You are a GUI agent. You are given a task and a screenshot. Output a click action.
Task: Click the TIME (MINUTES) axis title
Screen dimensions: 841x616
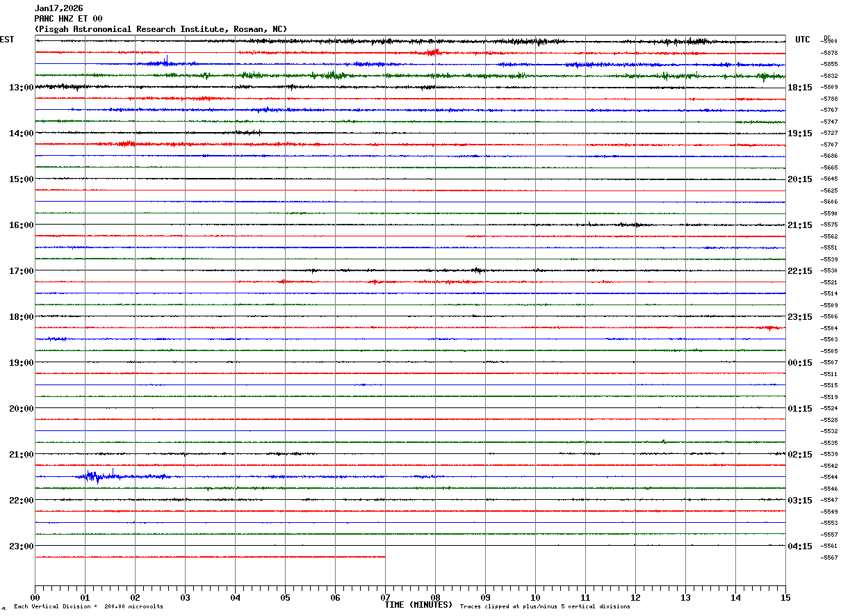pos(418,605)
